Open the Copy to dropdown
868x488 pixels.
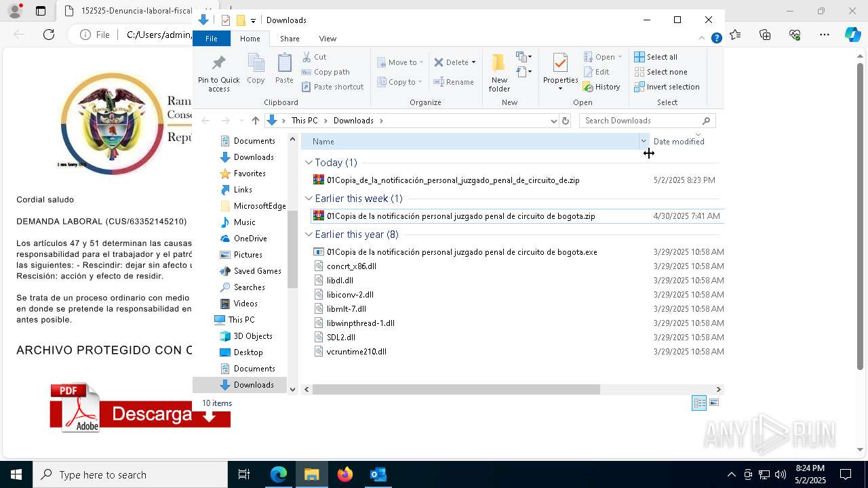pos(399,82)
